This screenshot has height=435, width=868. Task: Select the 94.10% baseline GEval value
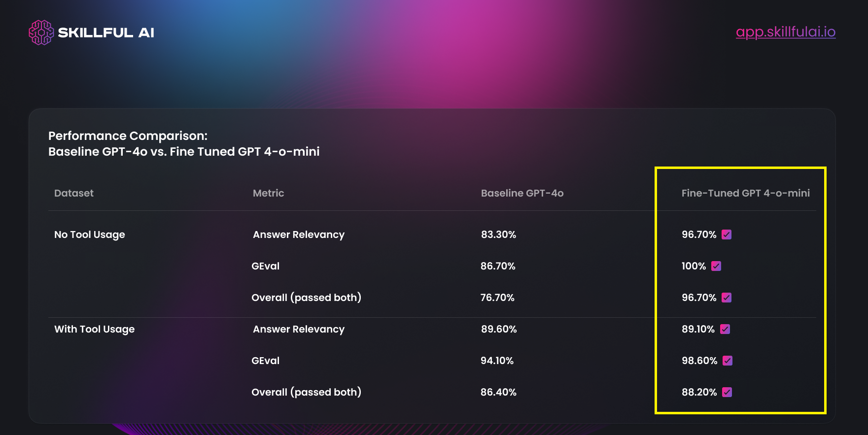(497, 361)
